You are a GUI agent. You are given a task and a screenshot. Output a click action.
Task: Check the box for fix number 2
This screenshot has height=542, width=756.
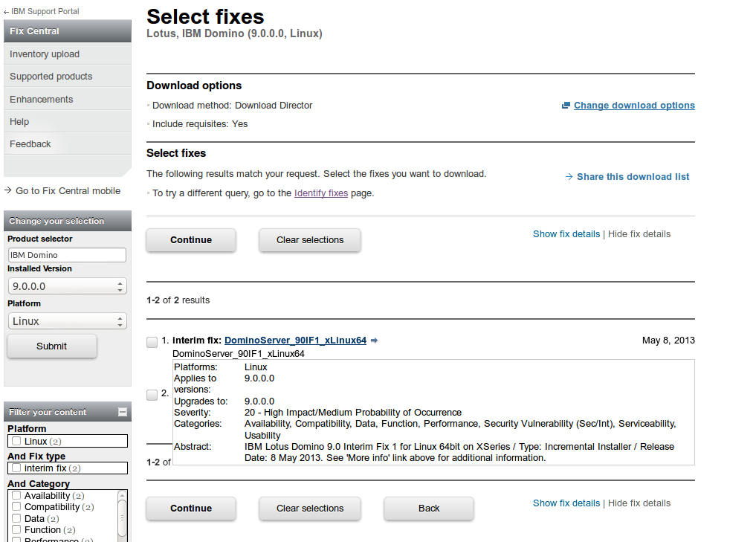[152, 395]
